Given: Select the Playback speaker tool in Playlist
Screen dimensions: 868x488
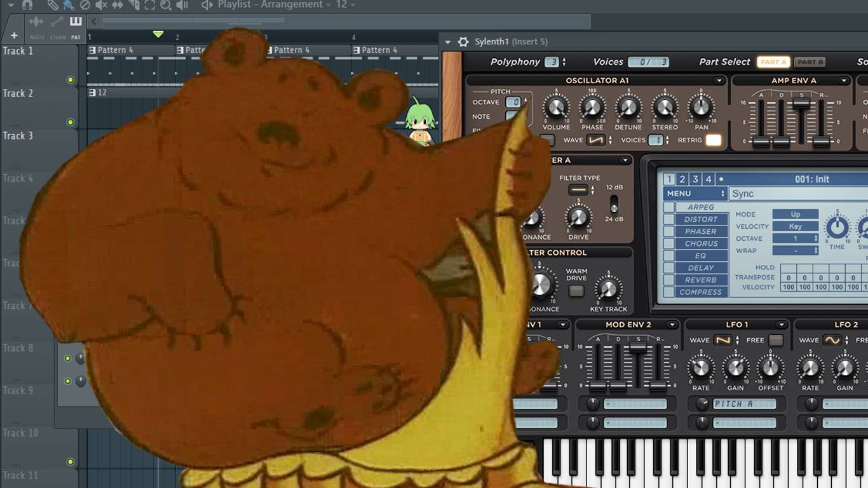Looking at the screenshot, I should pos(182,4).
